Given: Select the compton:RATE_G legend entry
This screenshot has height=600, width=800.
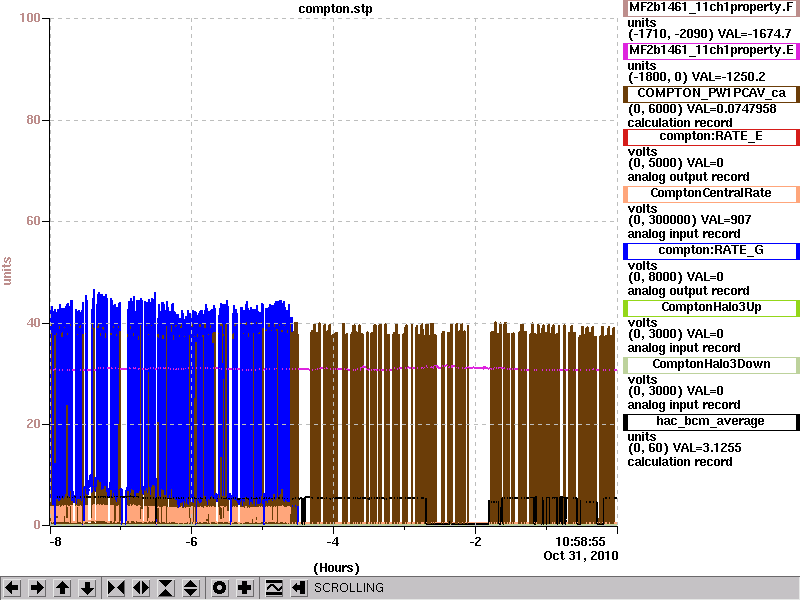Looking at the screenshot, I should point(711,251).
